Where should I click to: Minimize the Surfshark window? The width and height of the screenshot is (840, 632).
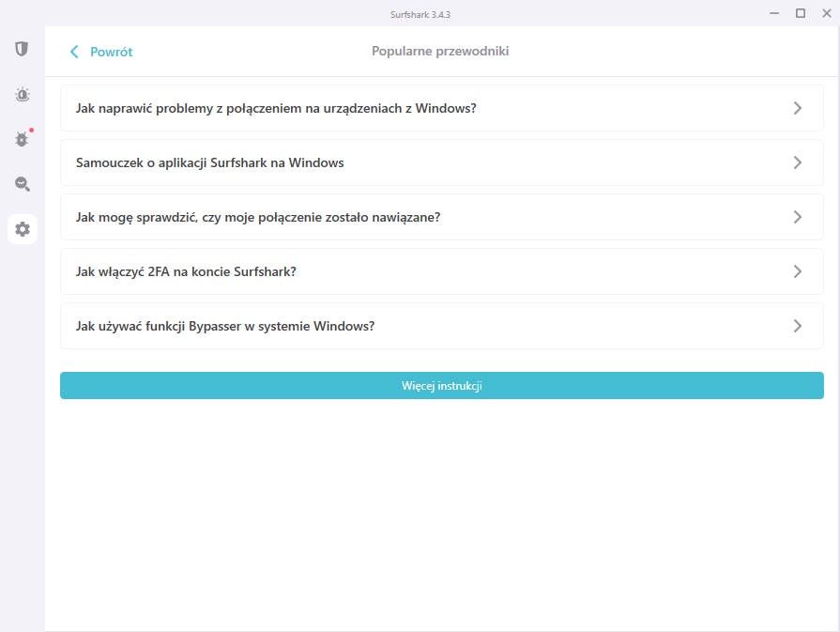[x=774, y=13]
